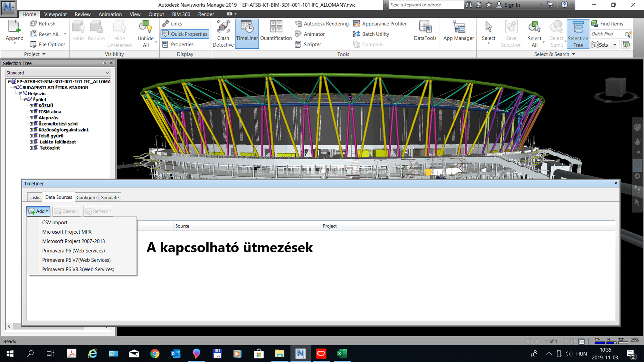Open DataTools dialog

(425, 31)
